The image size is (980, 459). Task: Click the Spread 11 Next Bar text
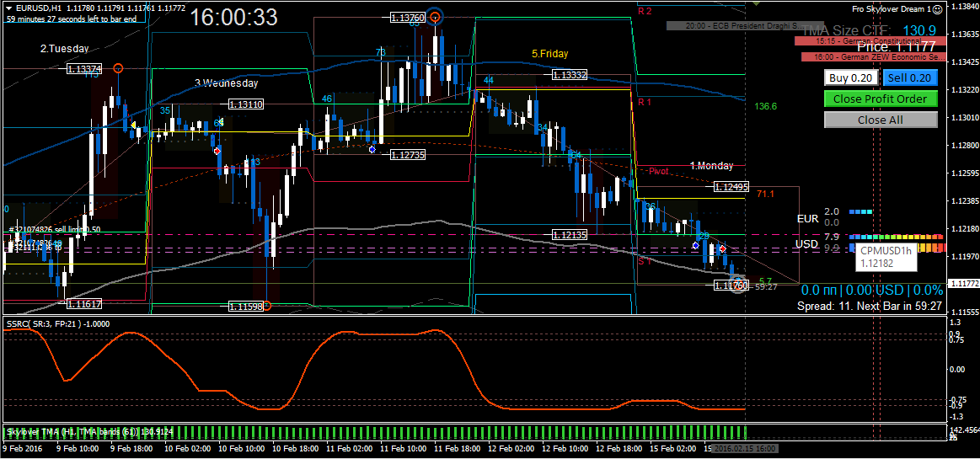tap(870, 307)
